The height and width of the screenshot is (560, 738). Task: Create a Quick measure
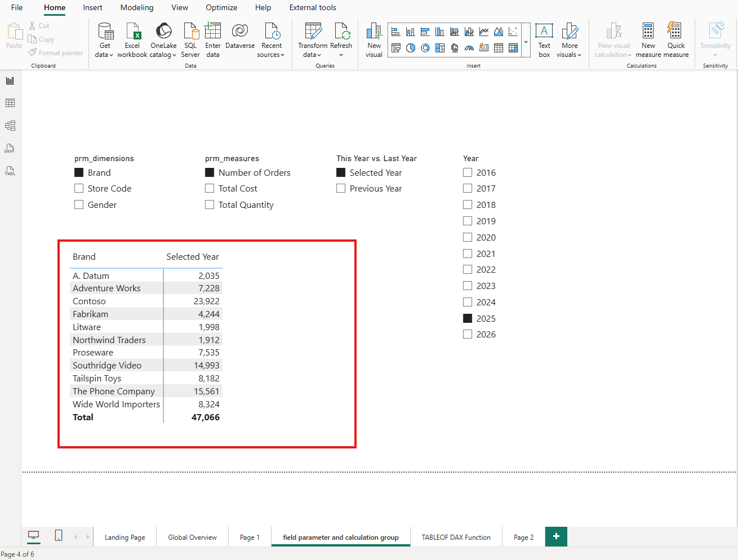click(676, 40)
